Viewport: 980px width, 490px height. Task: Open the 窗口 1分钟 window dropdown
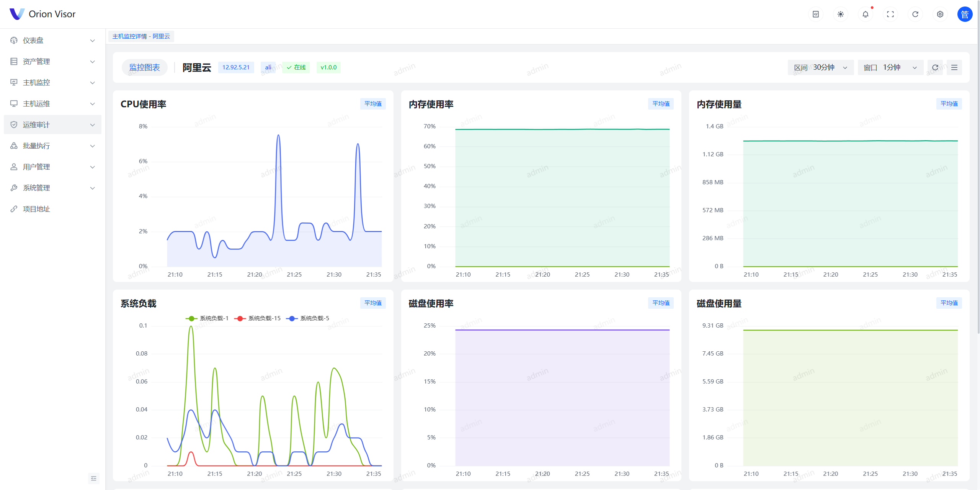pyautogui.click(x=890, y=67)
